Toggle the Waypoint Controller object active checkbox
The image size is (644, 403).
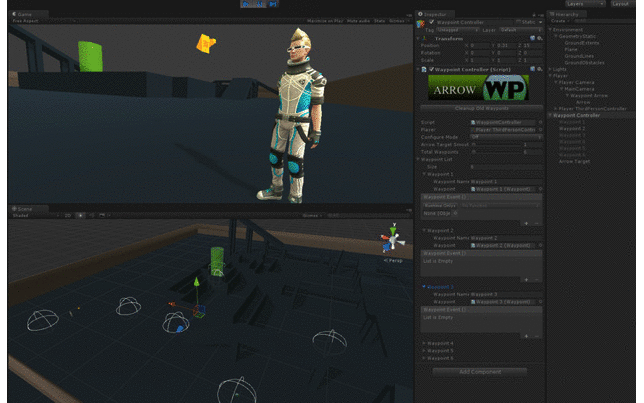[x=432, y=22]
